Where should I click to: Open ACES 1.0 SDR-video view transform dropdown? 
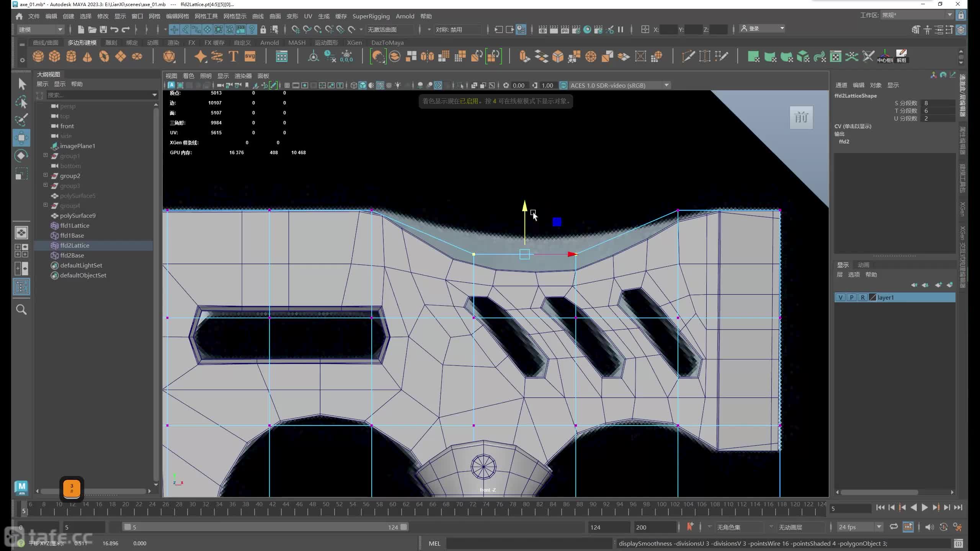pos(619,85)
